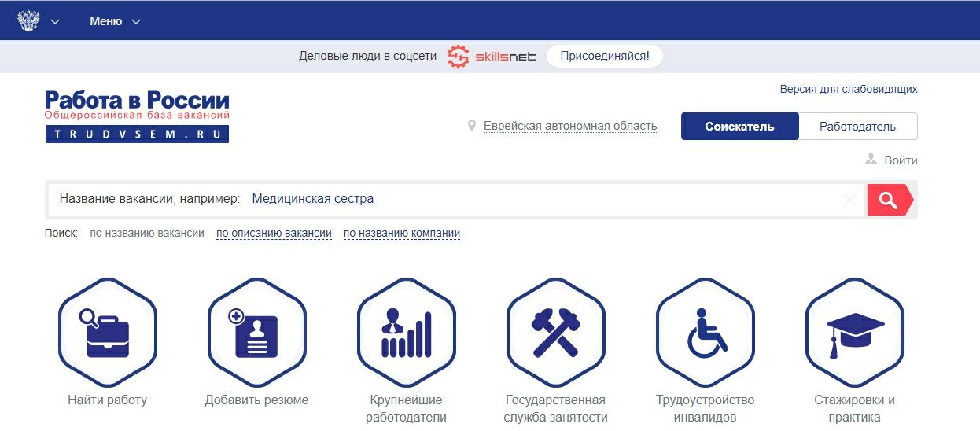Open Государственная служба занятости text link
Screen dimensions: 980x431
(x=556, y=409)
